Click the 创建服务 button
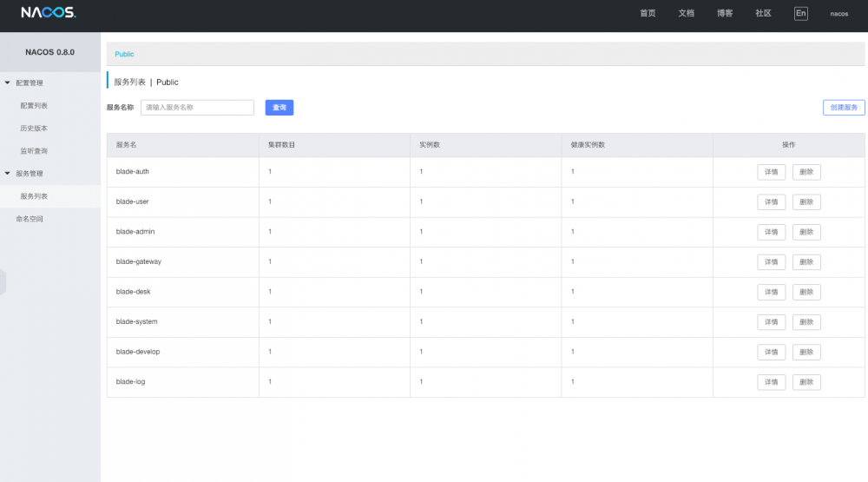 coord(844,108)
